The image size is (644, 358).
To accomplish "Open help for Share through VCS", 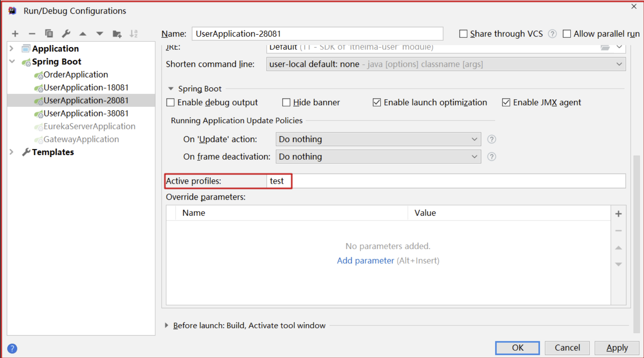I will 552,34.
